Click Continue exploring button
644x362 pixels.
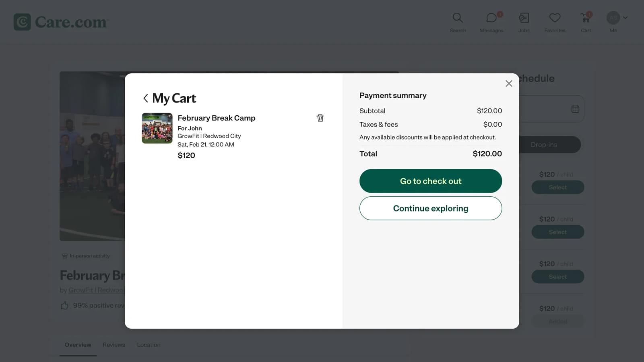click(x=430, y=208)
